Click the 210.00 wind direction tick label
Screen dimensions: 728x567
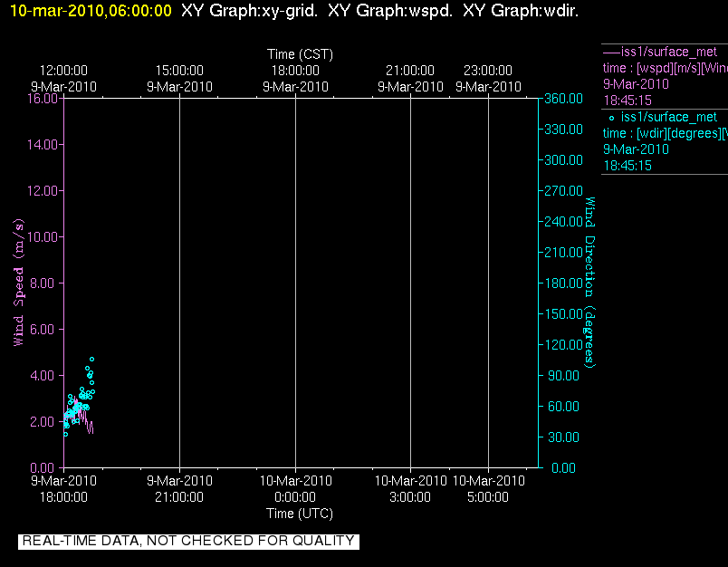tap(563, 252)
